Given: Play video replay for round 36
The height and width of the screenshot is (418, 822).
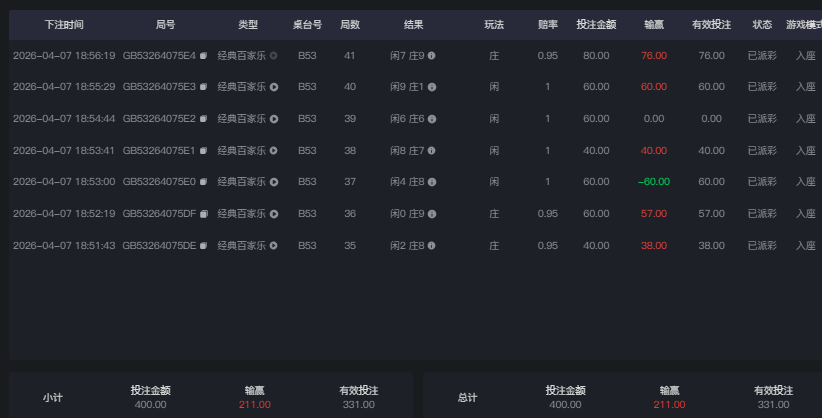Looking at the screenshot, I should coord(274,214).
